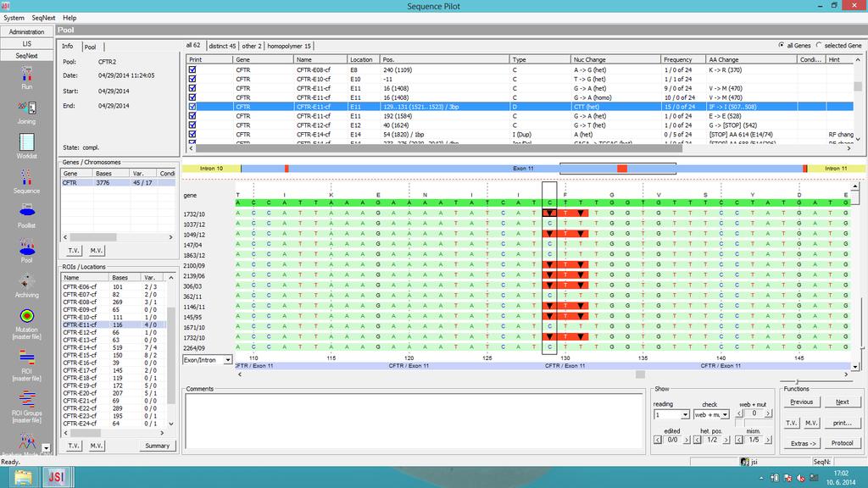Viewport: 868px width, 488px height.
Task: Click the jsi user status icon
Action: coord(744,462)
